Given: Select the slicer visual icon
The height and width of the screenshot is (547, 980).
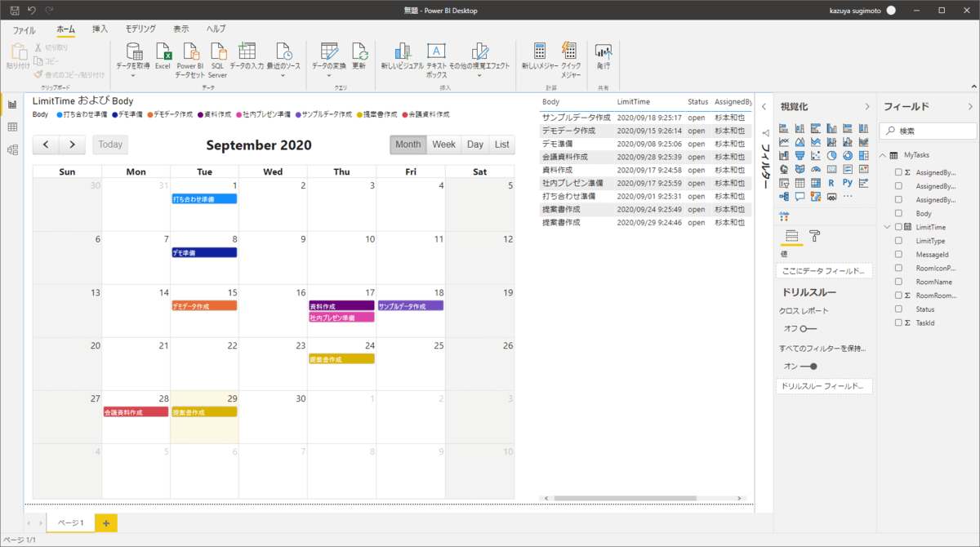Looking at the screenshot, I should coord(783,183).
